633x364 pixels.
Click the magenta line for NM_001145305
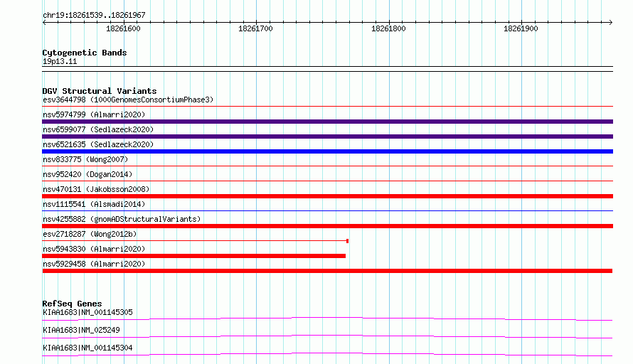(327, 318)
